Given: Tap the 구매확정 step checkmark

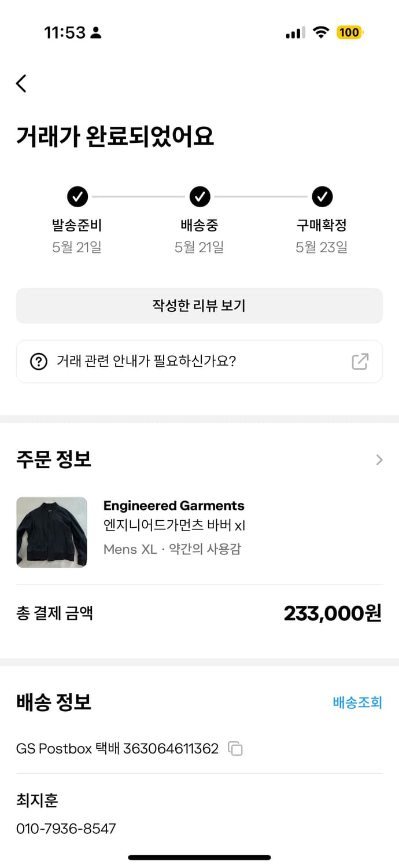Looking at the screenshot, I should tap(322, 197).
